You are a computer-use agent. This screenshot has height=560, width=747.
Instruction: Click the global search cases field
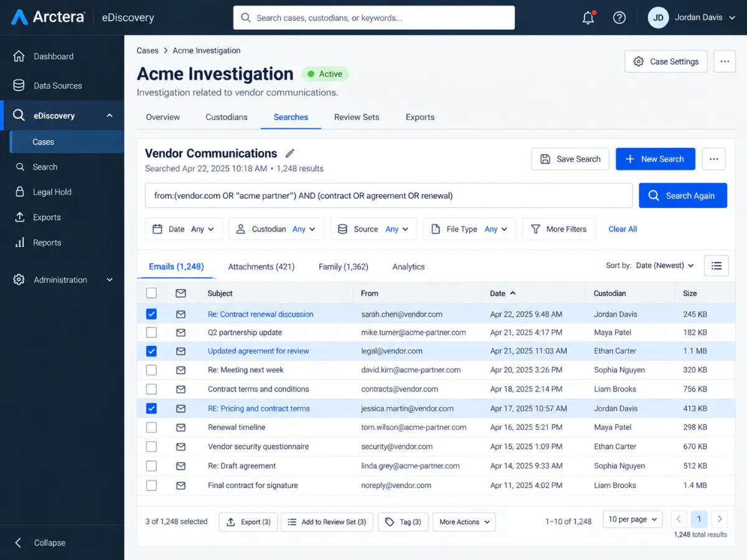click(x=374, y=17)
